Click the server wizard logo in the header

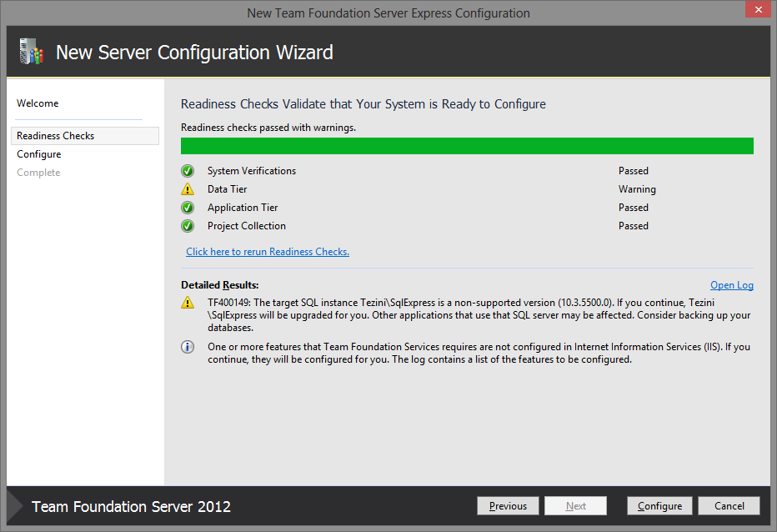(x=31, y=52)
